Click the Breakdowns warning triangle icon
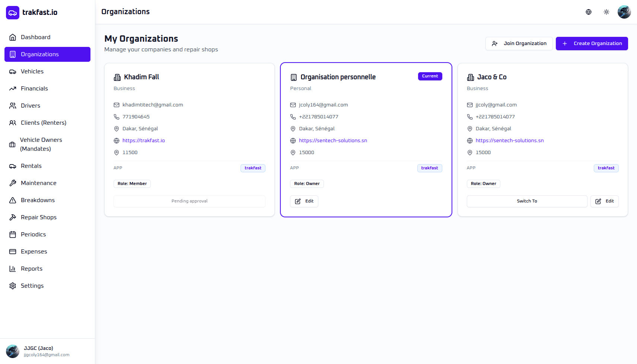The width and height of the screenshot is (637, 364). coord(13,200)
